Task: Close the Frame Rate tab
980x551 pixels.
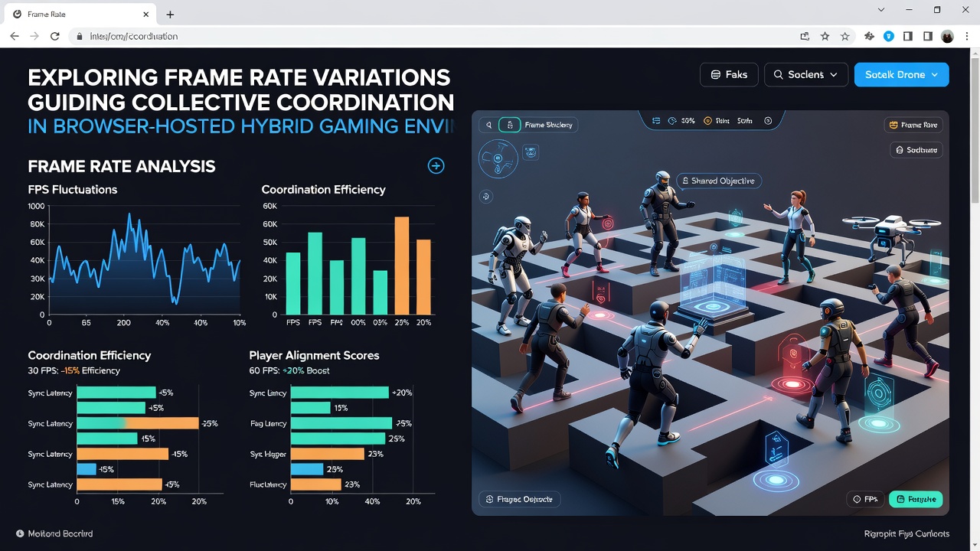Action: tap(144, 15)
